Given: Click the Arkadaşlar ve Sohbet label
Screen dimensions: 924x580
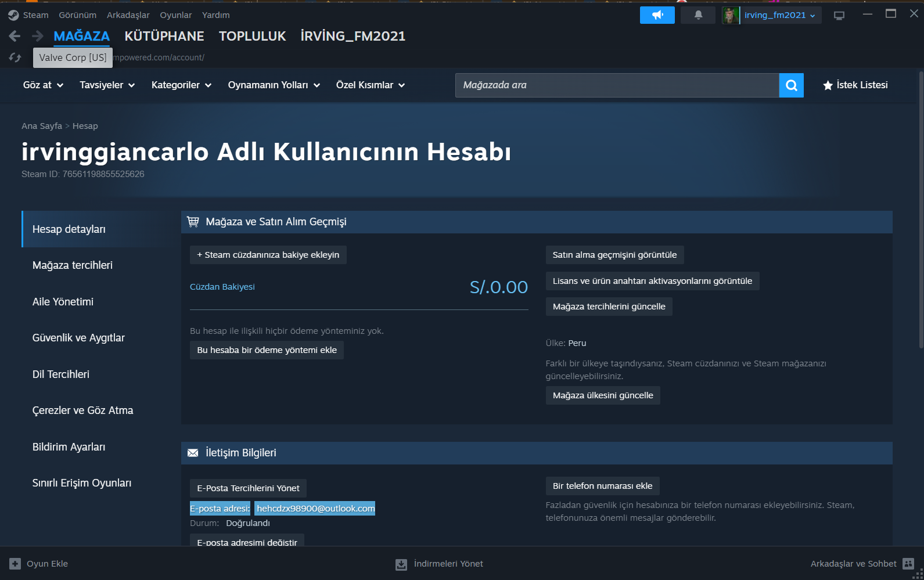Looking at the screenshot, I should point(853,564).
